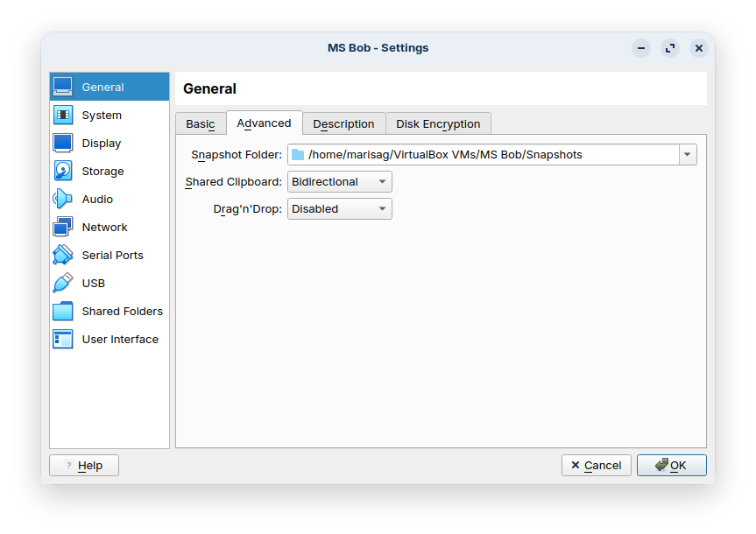The image size is (756, 534).
Task: Expand the Snapshot Folder dropdown arrow
Action: [x=688, y=155]
